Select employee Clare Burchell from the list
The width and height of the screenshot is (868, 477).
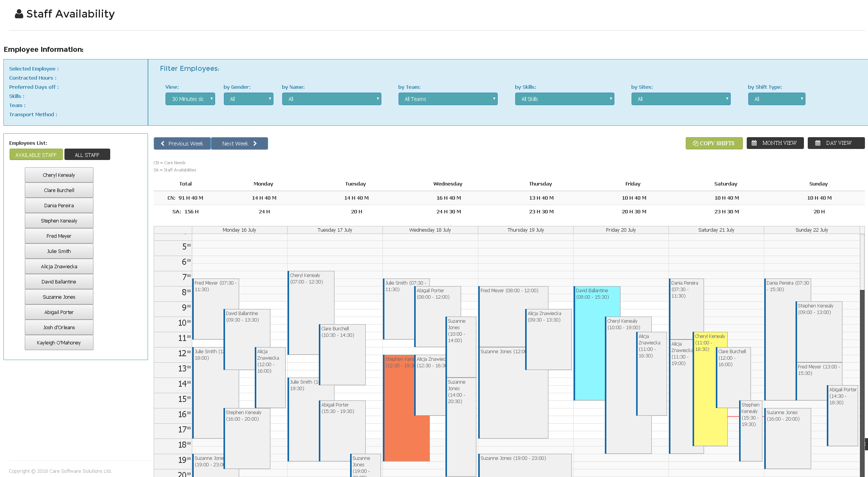click(x=59, y=190)
